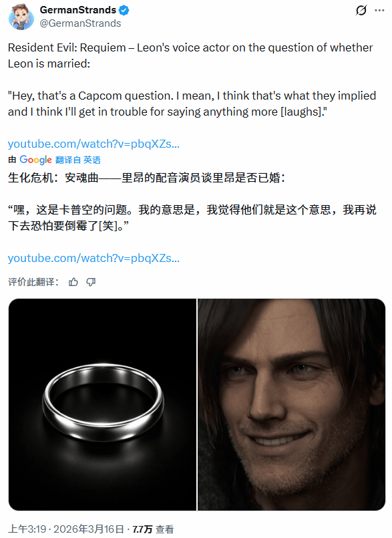Open the silver ring image
Viewport: 392px width, 538px height.
tap(102, 404)
